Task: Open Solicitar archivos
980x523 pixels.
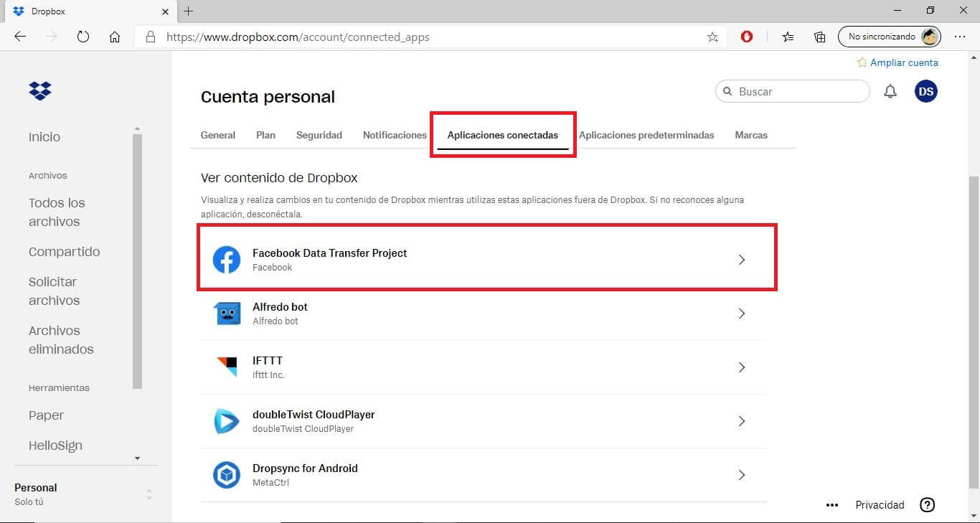Action: tap(54, 291)
